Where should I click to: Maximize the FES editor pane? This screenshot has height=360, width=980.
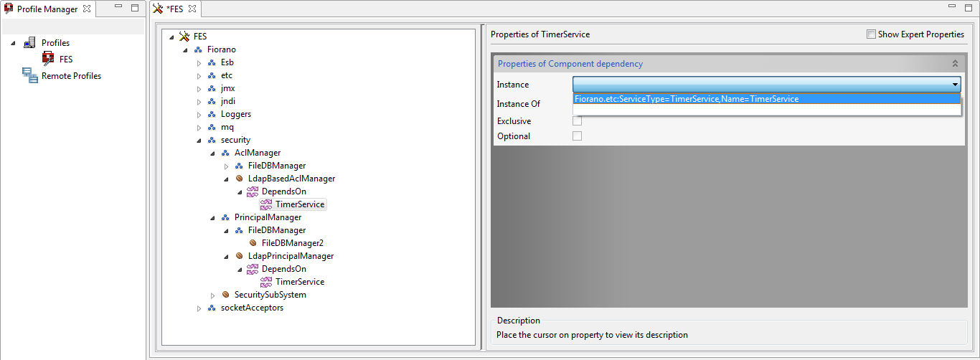[967, 9]
